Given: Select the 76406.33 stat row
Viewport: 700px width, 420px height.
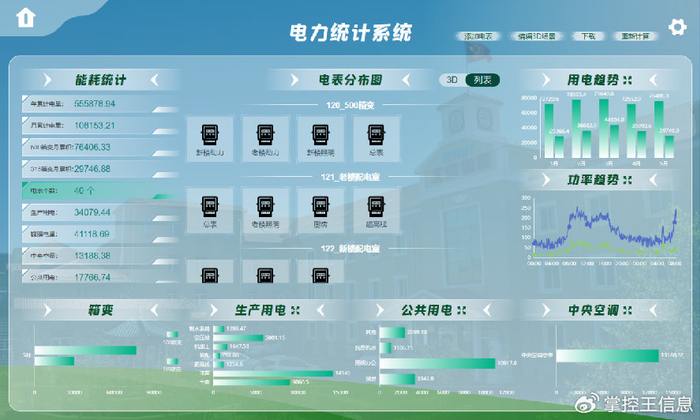Looking at the screenshot, I should (x=100, y=147).
